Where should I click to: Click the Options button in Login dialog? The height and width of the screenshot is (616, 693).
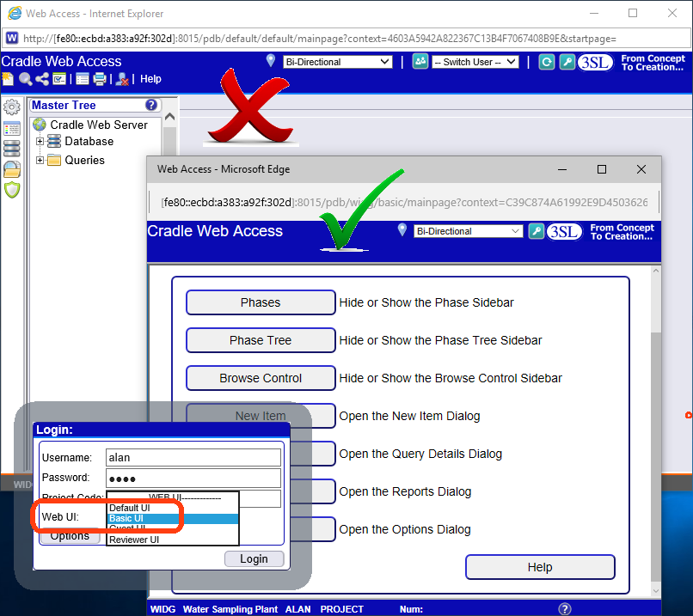70,536
